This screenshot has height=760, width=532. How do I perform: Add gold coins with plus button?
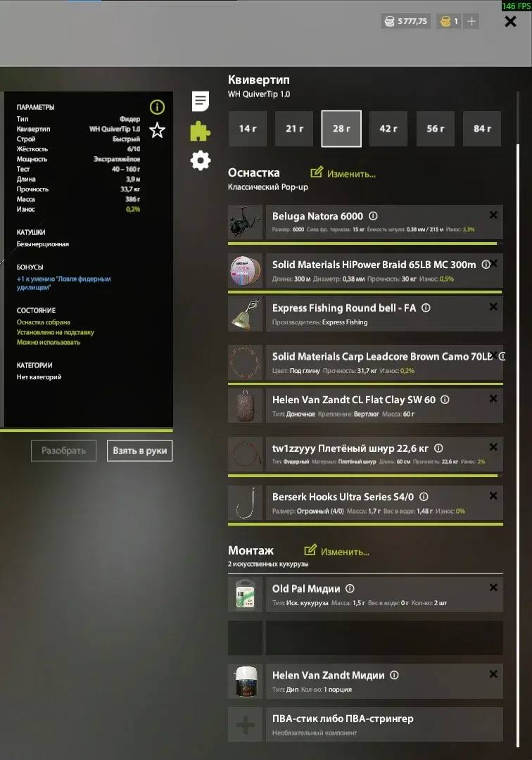pyautogui.click(x=471, y=21)
